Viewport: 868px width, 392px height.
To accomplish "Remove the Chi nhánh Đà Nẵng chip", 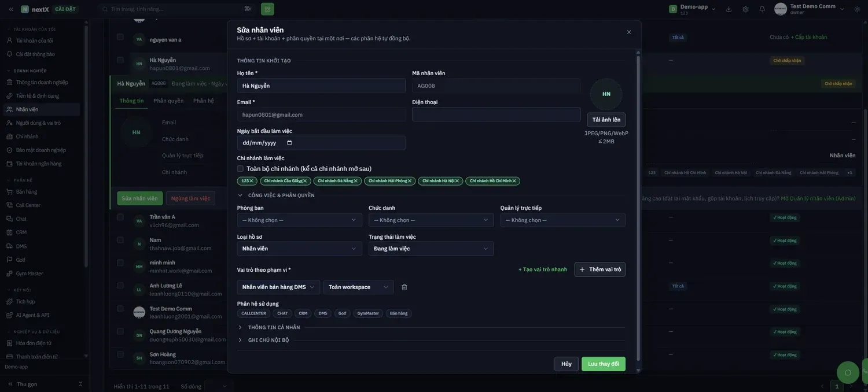I will point(355,181).
